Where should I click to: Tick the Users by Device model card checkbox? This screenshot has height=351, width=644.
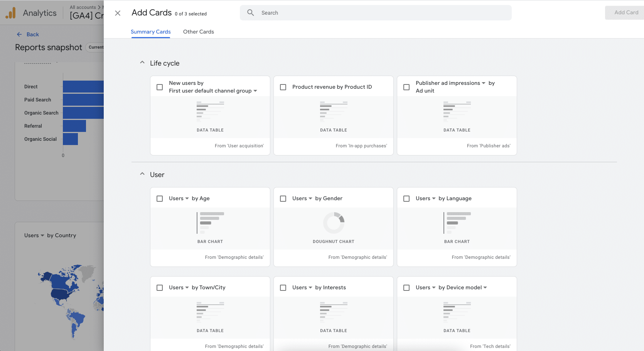pyautogui.click(x=406, y=288)
